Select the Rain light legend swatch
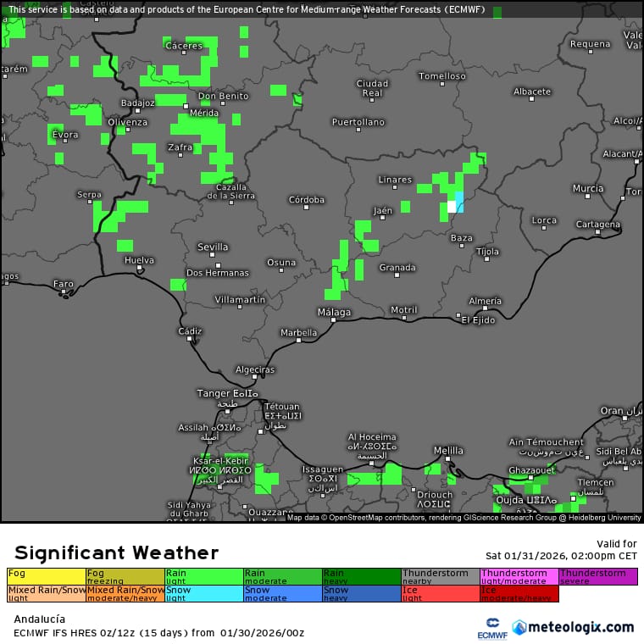The height and width of the screenshot is (644, 644). click(204, 576)
